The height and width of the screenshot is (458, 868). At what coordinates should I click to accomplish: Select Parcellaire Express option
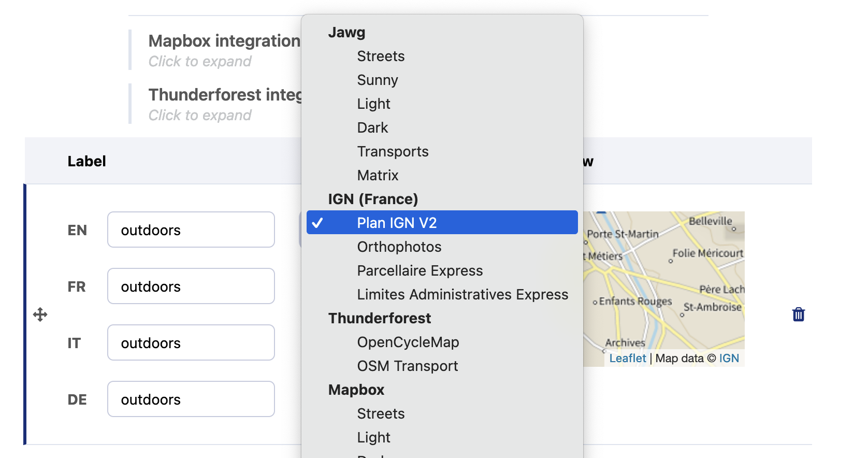click(x=419, y=270)
